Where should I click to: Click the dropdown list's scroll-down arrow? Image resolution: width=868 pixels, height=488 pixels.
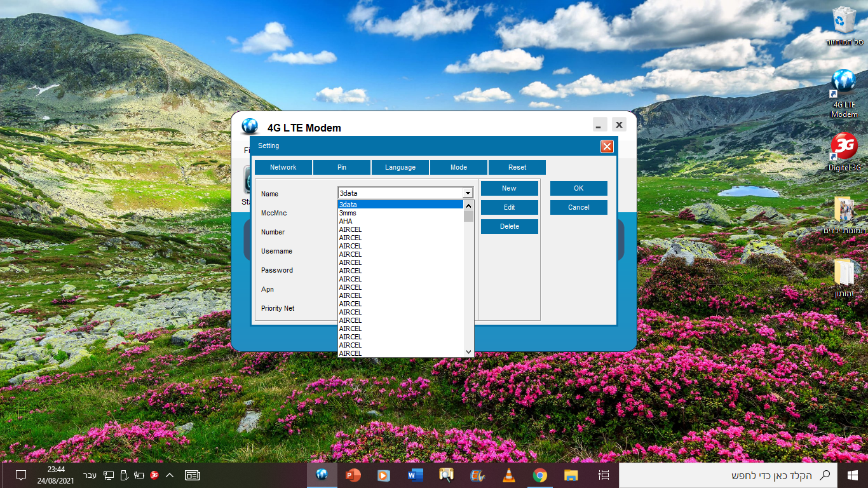469,351
